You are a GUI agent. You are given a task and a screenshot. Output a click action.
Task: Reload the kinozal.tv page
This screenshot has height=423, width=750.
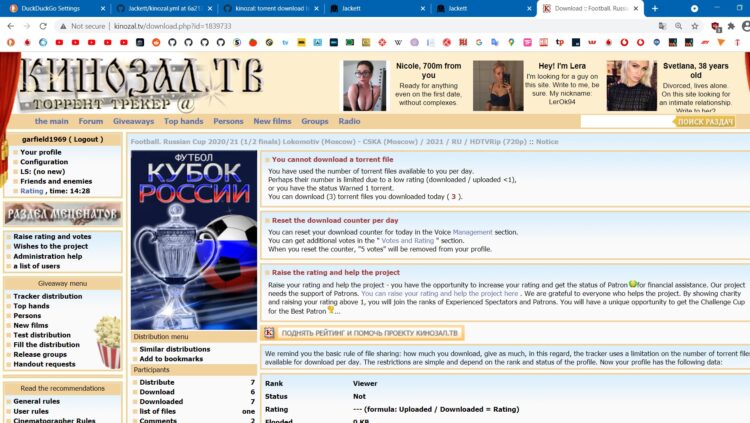(43, 26)
